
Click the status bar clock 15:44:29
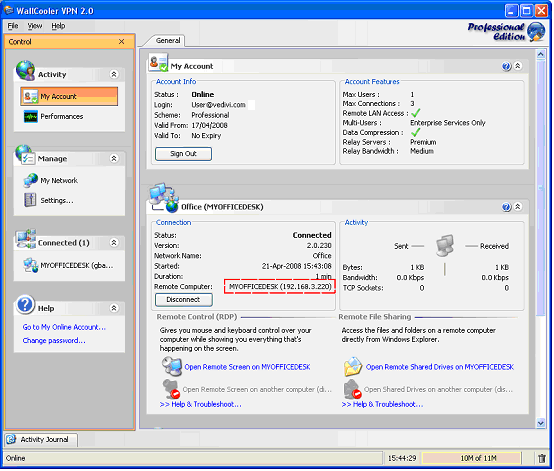tap(402, 458)
